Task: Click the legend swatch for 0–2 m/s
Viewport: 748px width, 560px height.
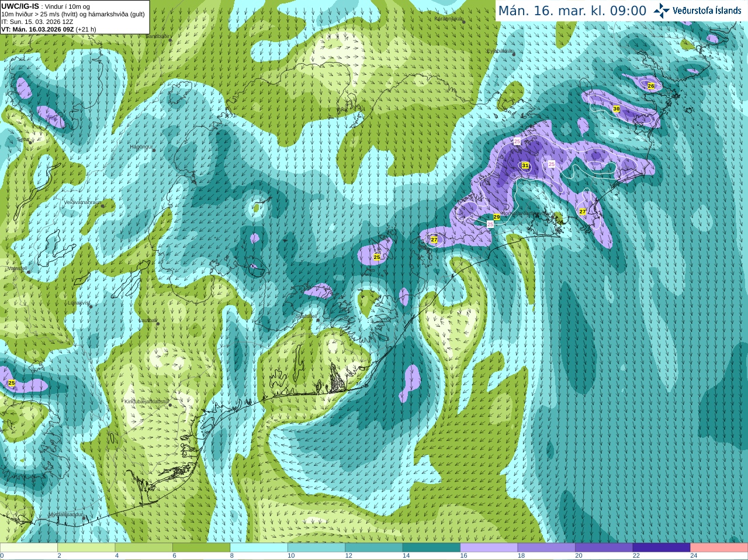Action: click(29, 548)
